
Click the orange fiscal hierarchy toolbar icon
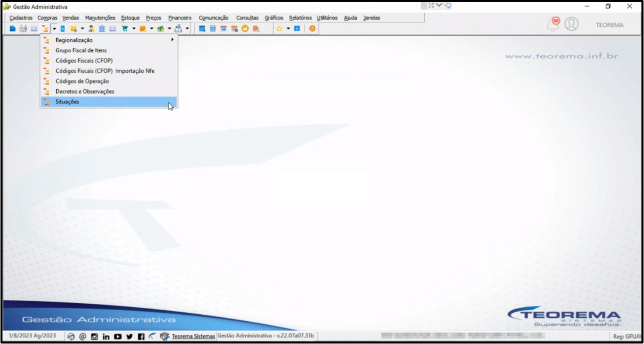(x=44, y=29)
